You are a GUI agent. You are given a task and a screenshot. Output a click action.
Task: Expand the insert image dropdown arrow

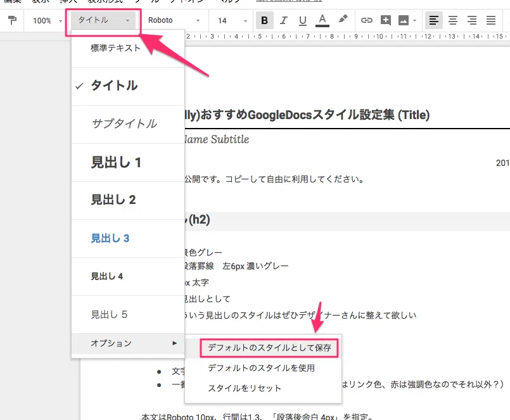(x=414, y=21)
